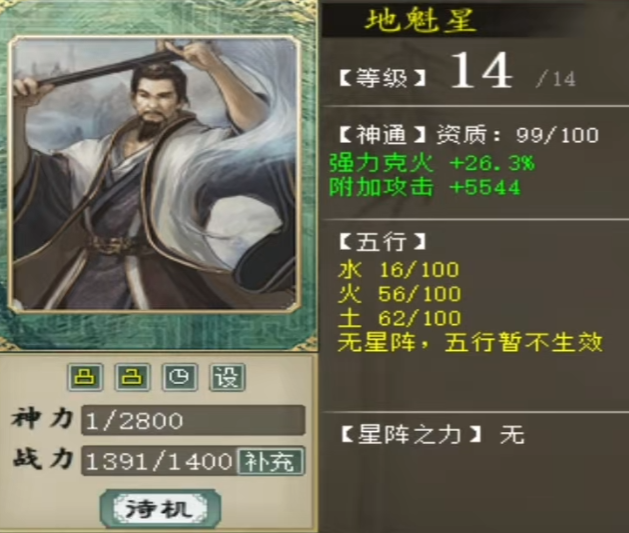The image size is (629, 533).
Task: Open the clock timer icon
Action: click(x=180, y=377)
